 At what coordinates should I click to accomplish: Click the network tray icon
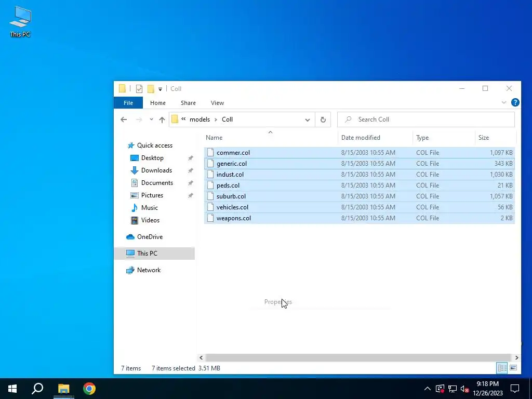[453, 389]
